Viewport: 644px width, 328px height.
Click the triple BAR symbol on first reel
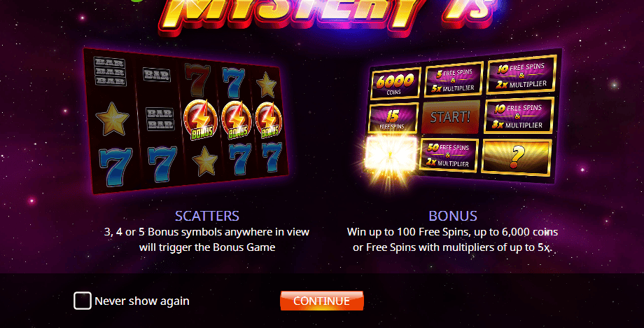pyautogui.click(x=110, y=71)
